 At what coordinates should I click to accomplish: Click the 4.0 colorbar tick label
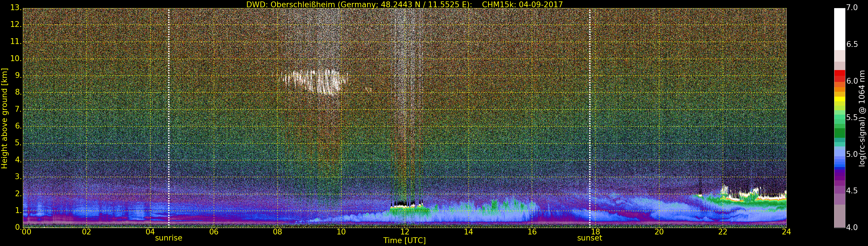[x=852, y=227]
